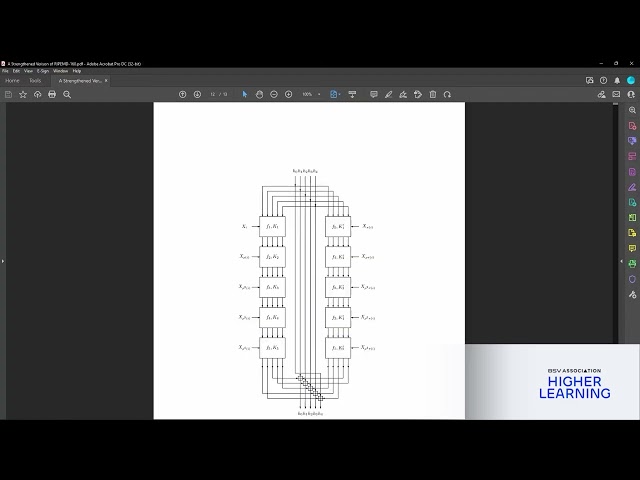Click the delete trash icon
This screenshot has height=480, width=640.
tap(433, 94)
